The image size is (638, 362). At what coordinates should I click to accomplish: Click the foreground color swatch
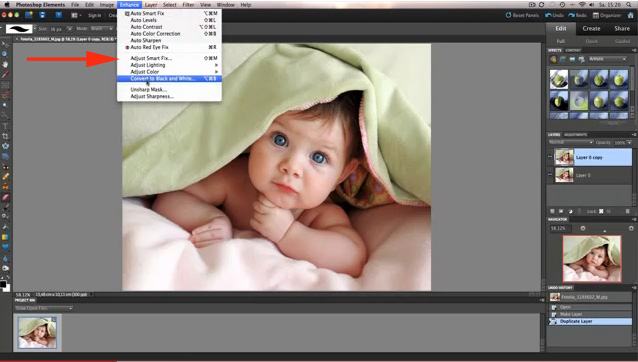pos(3,284)
